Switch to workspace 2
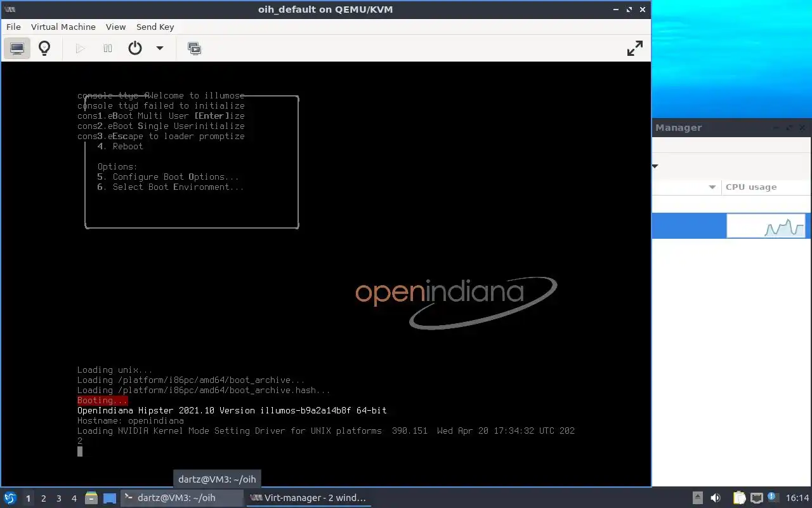 pos(43,498)
